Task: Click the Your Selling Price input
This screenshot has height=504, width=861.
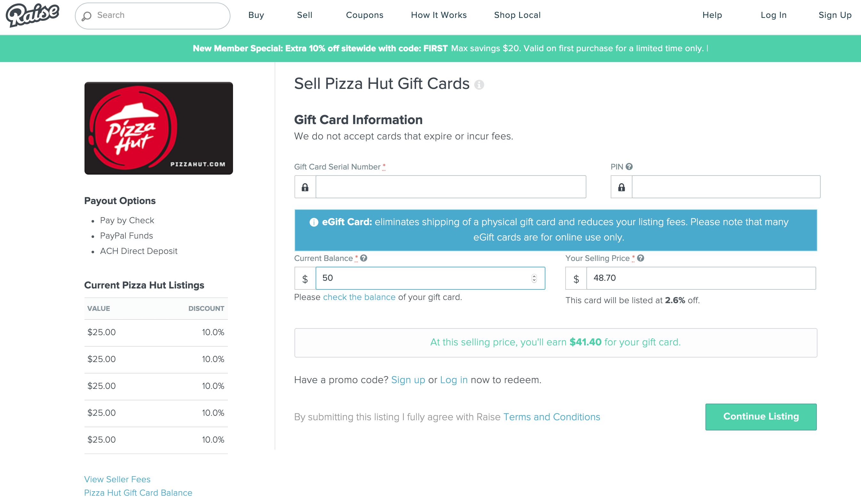Action: tap(701, 278)
